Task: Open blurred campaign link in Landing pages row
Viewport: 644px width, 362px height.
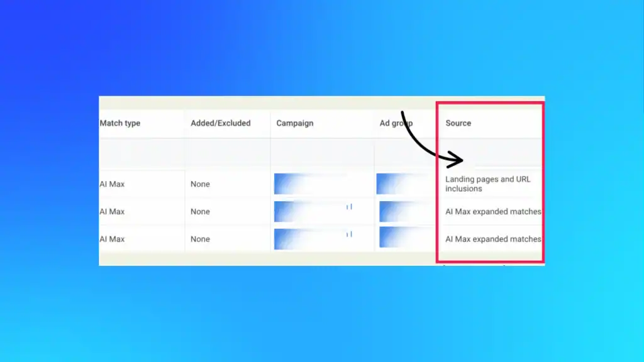Action: click(311, 184)
